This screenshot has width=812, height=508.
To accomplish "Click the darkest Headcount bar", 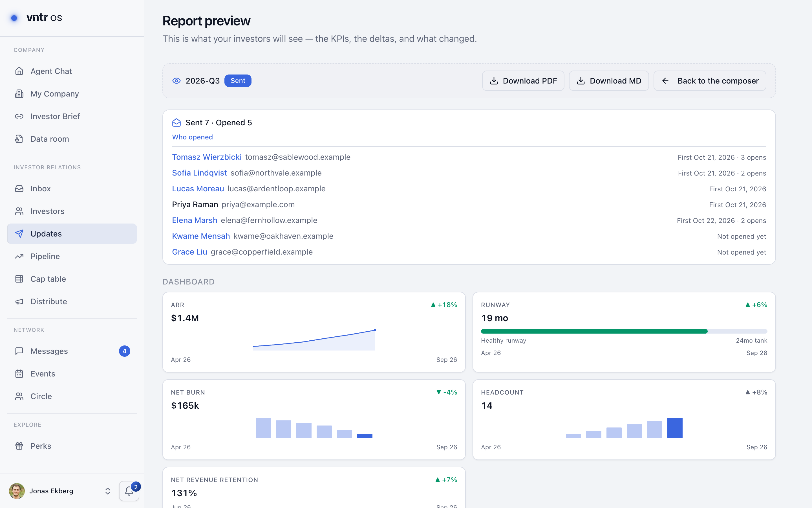I will click(675, 428).
